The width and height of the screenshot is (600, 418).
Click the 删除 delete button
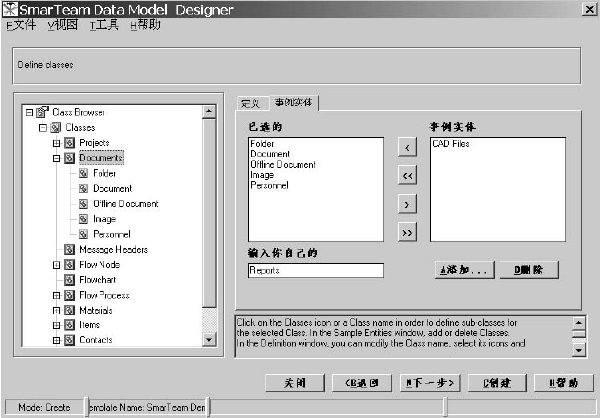click(x=529, y=270)
